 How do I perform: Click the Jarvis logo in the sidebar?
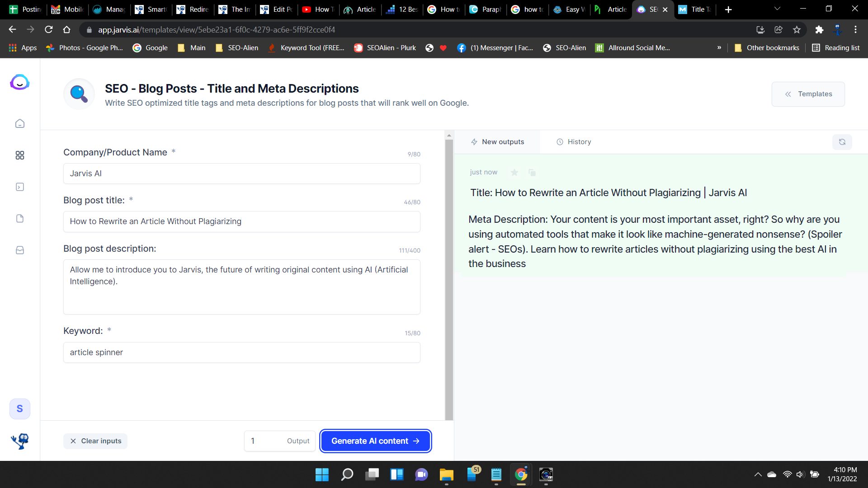[19, 82]
